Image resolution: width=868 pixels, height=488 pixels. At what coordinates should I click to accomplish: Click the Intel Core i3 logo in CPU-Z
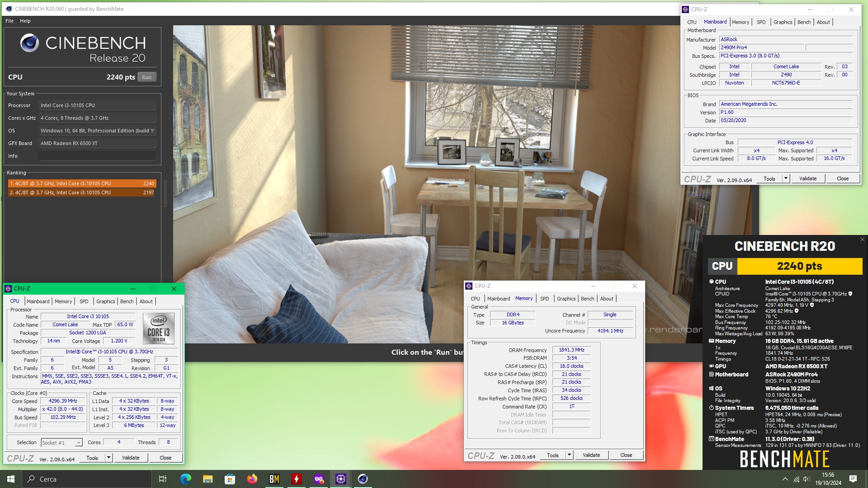159,328
